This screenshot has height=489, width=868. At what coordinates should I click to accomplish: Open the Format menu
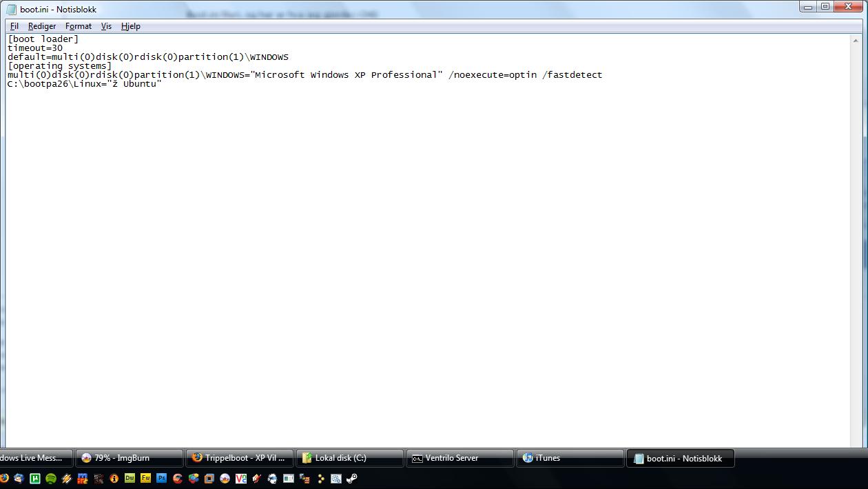[x=79, y=26]
